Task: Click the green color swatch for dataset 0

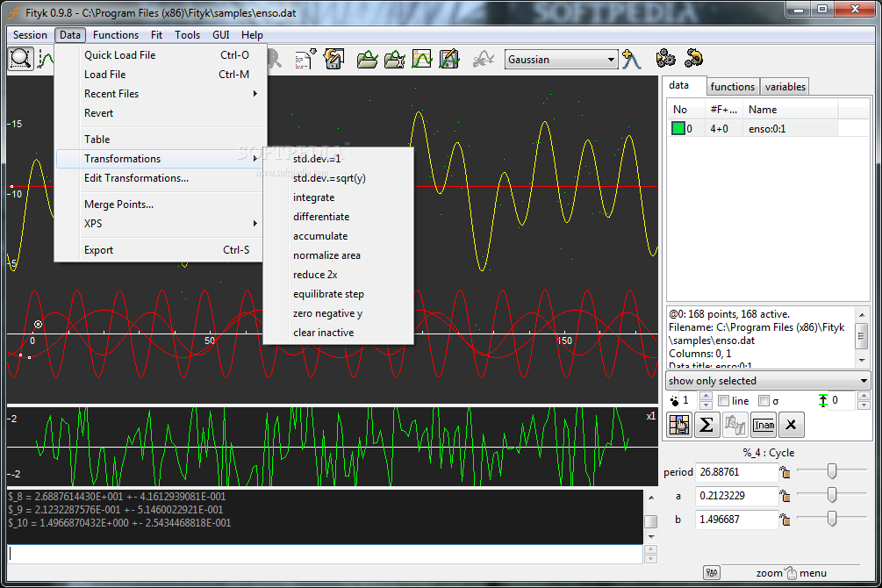Action: pyautogui.click(x=678, y=128)
